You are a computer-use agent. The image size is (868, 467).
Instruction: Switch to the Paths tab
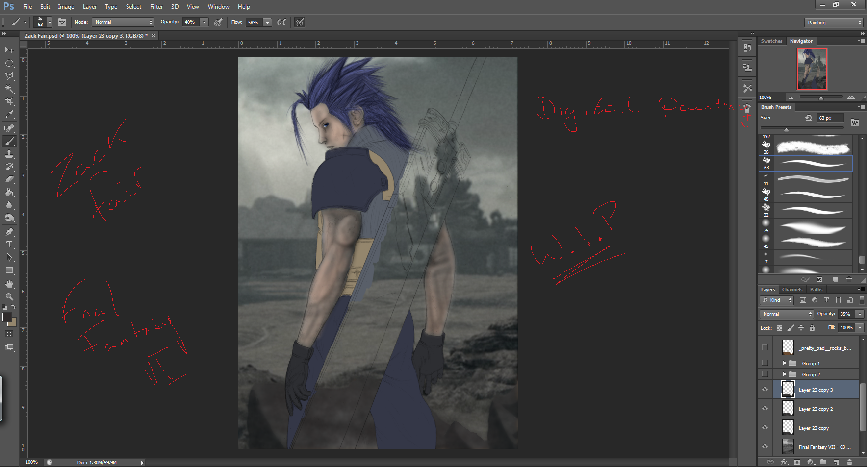[x=817, y=289]
